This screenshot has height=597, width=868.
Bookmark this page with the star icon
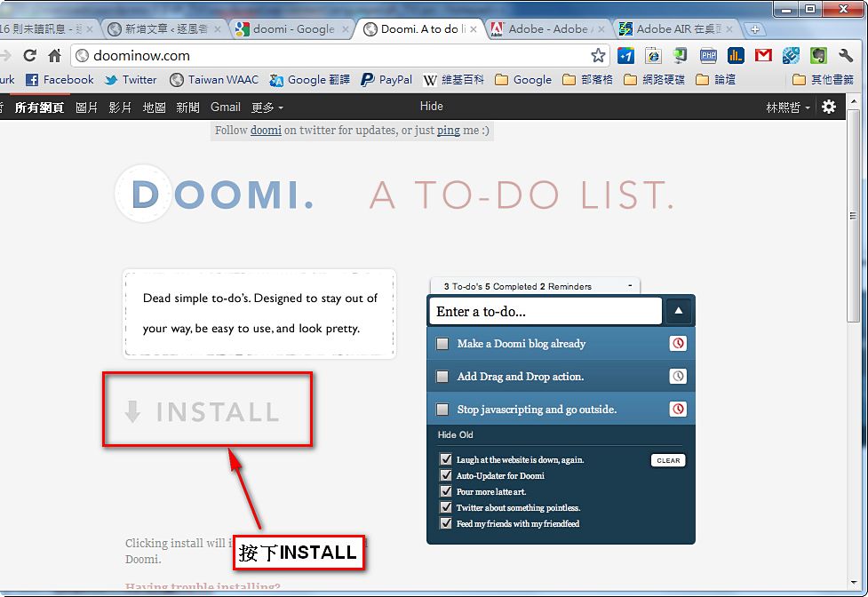[598, 55]
